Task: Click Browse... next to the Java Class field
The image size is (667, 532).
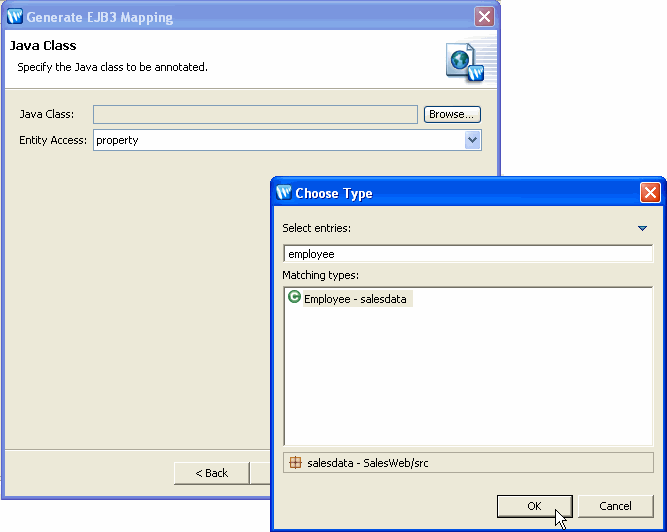Action: (x=452, y=114)
